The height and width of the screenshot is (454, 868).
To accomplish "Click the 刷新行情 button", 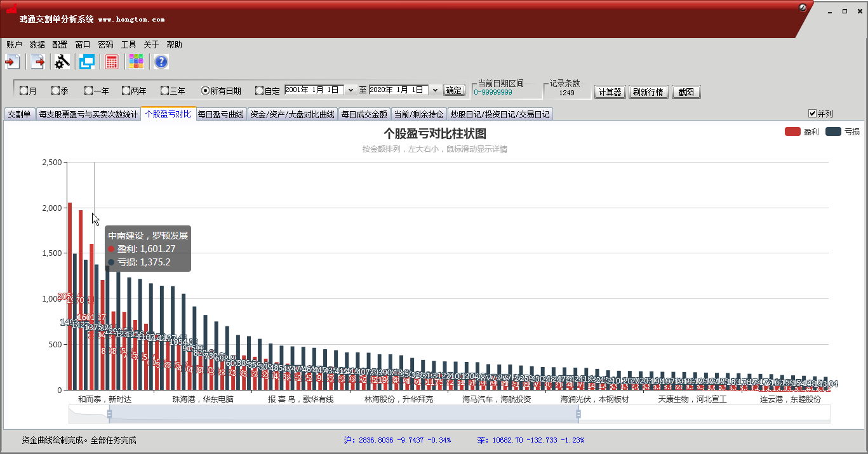I will pyautogui.click(x=648, y=92).
